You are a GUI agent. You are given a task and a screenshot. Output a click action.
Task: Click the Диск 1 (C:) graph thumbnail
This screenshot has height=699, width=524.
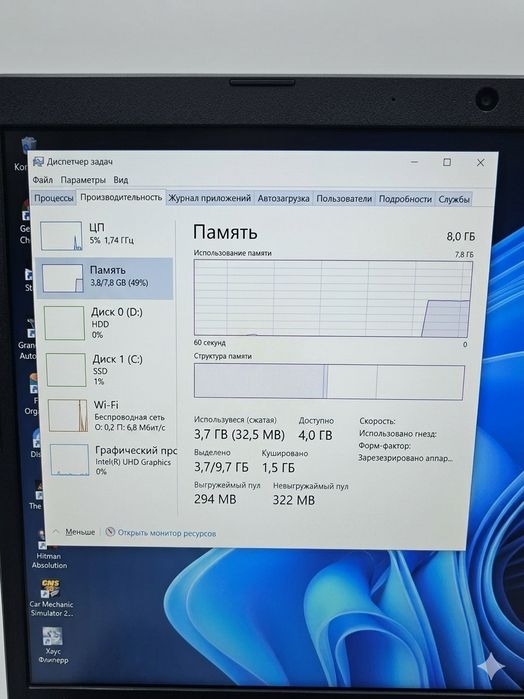[66, 370]
